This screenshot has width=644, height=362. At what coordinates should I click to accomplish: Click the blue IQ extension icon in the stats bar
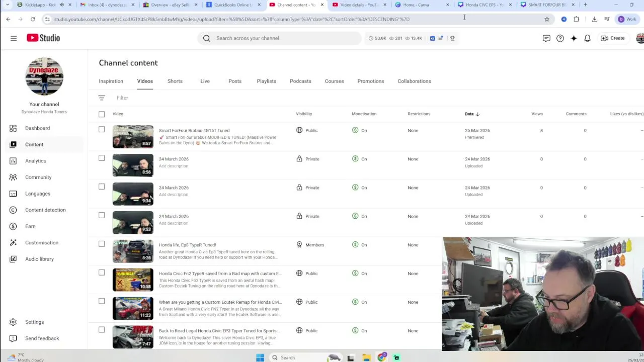[432, 38]
